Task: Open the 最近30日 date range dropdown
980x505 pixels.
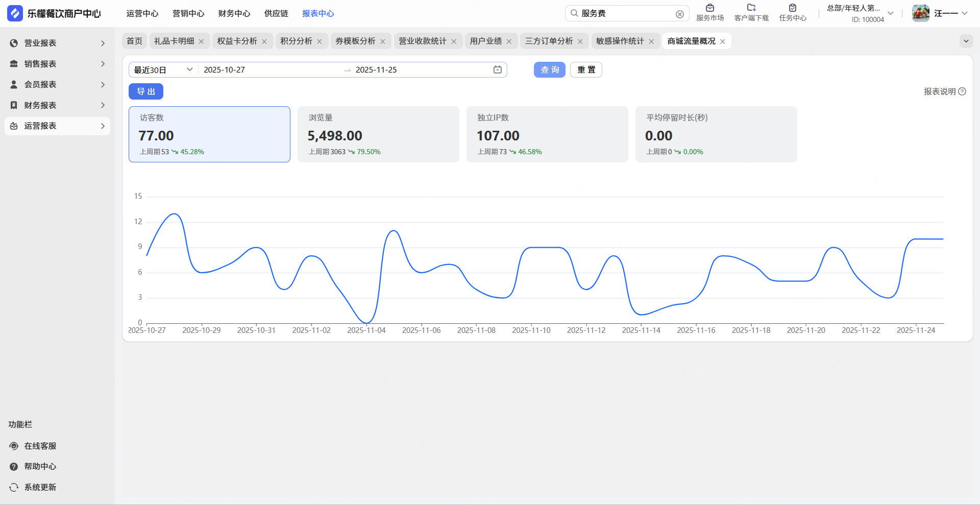Action: tap(163, 70)
